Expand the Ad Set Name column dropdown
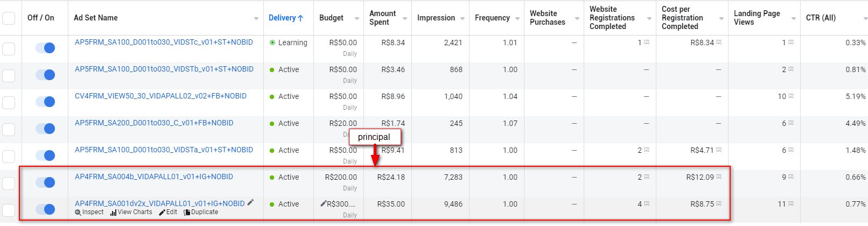Viewport: 868px width, 226px height. [256, 19]
